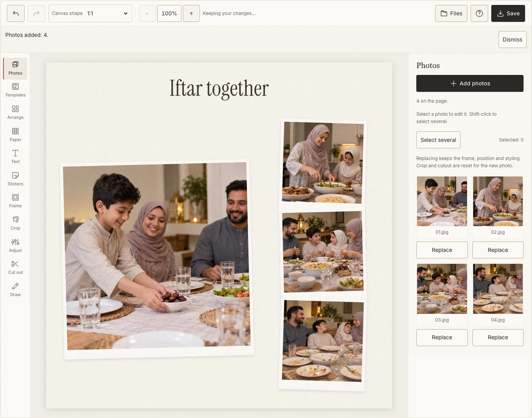
Task: Click Add photos button
Action: pyautogui.click(x=470, y=83)
